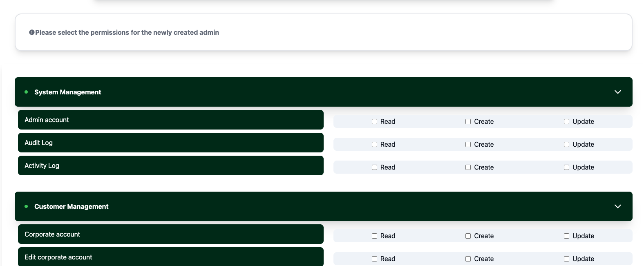Click the info icon beside permissions notice
The height and width of the screenshot is (266, 644).
[x=31, y=33]
